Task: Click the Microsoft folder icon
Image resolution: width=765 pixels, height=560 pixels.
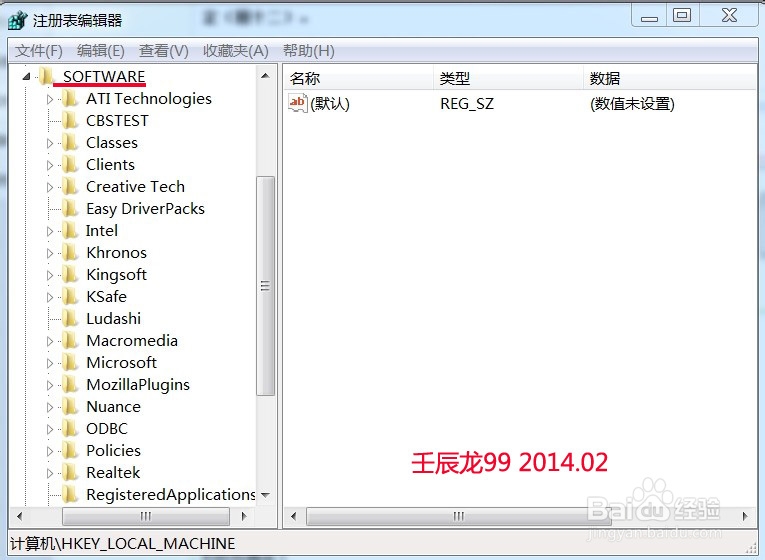Action: 70,362
